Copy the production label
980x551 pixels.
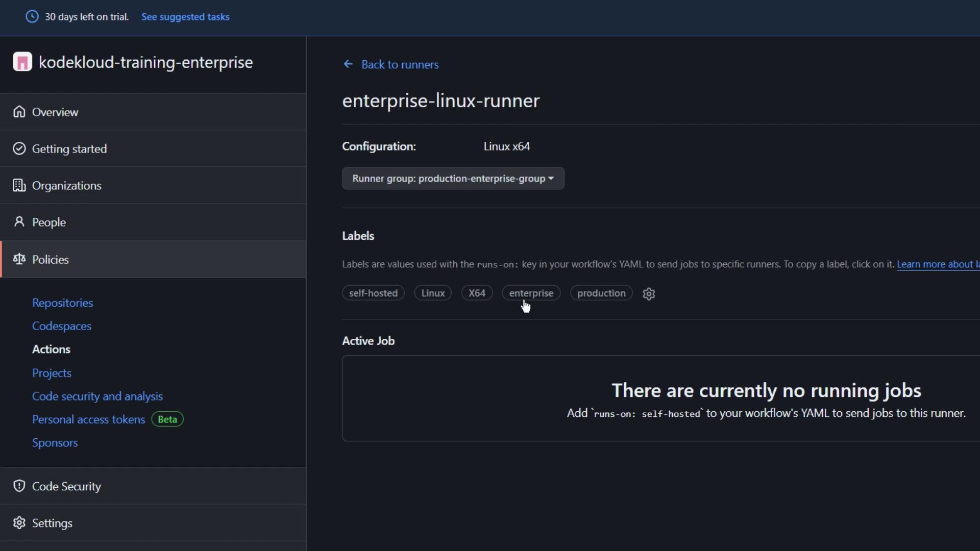(x=601, y=293)
